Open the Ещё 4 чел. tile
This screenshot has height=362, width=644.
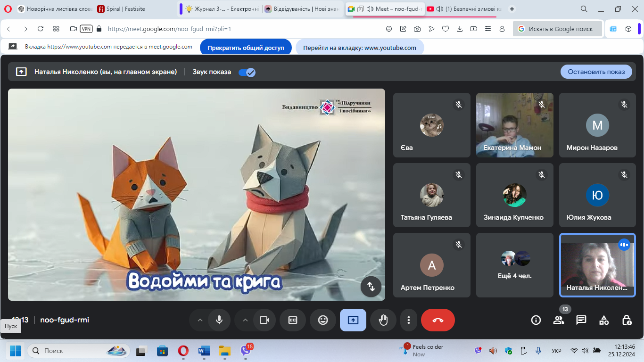[x=515, y=265]
